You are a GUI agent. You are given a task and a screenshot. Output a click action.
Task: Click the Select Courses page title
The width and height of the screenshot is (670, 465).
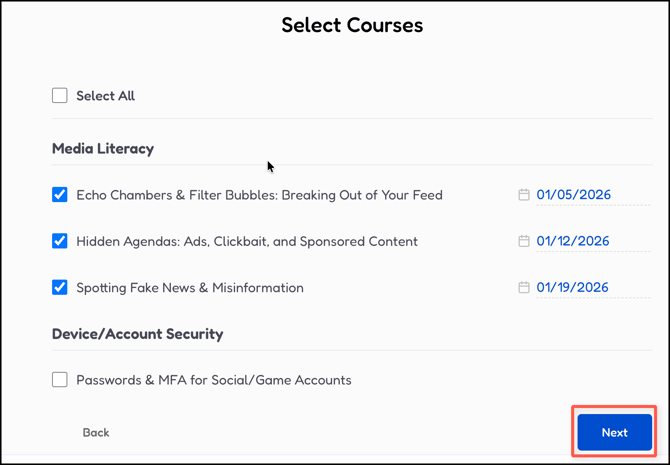(x=352, y=25)
